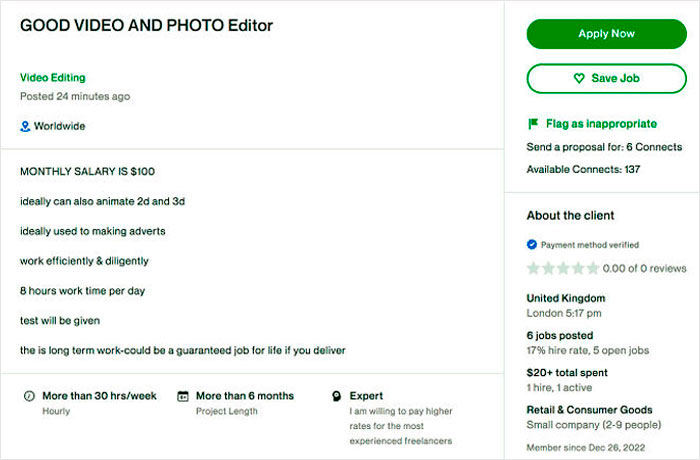Click the 0.00 of 0 reviews text

(x=645, y=268)
